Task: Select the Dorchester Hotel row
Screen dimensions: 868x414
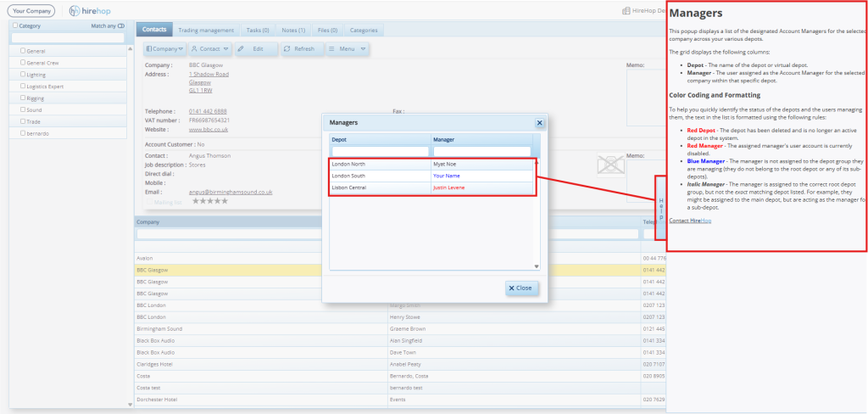Action: tap(400, 399)
